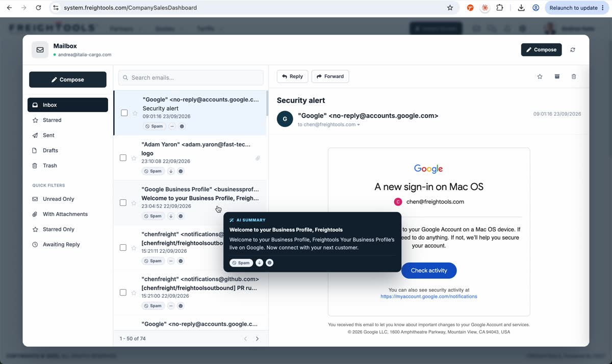Open the Starred folder
Screen dimensions: 612x364
click(68, 120)
